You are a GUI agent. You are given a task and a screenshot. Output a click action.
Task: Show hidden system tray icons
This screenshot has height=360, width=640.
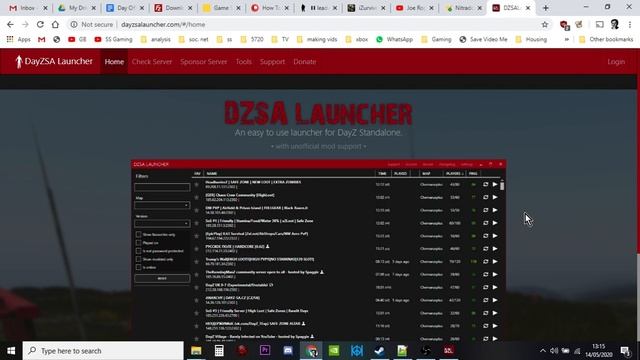point(542,351)
